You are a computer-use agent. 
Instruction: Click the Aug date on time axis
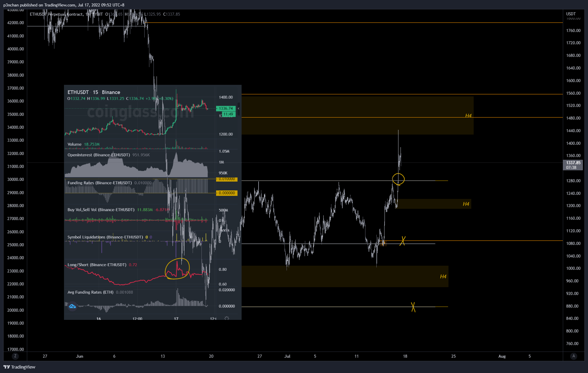pyautogui.click(x=502, y=356)
